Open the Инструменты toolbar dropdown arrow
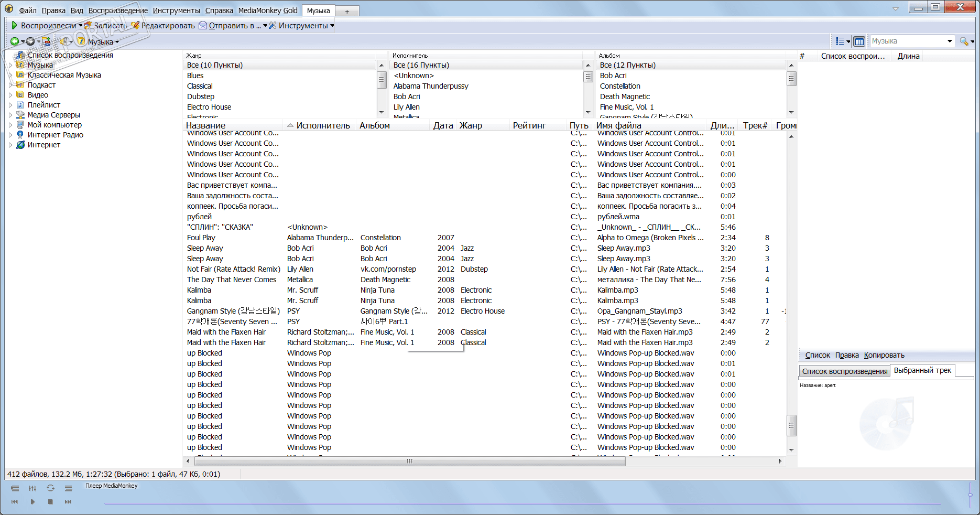Viewport: 980px width, 515px height. pos(332,26)
